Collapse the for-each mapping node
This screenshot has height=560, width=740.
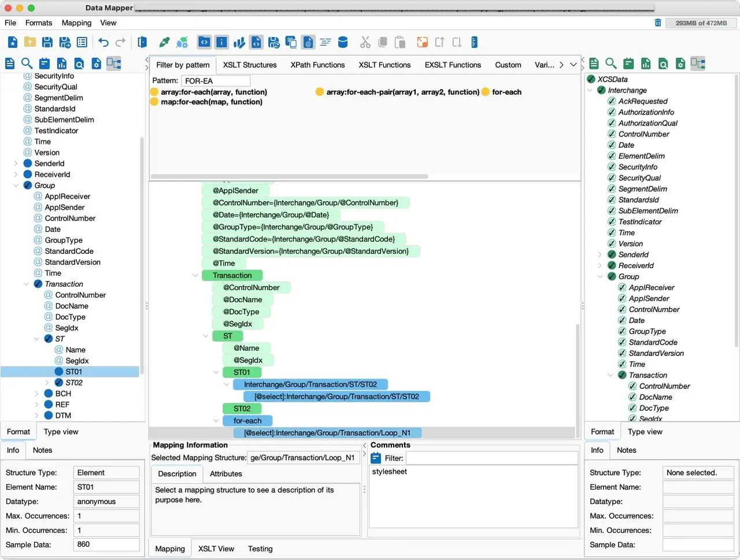(216, 421)
